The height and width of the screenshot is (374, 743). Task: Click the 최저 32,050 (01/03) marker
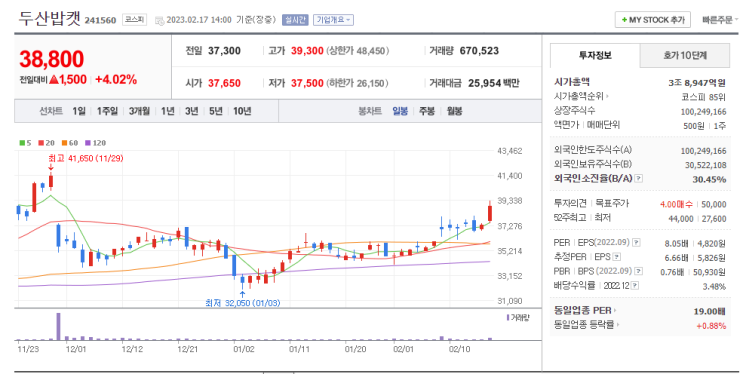(x=243, y=303)
